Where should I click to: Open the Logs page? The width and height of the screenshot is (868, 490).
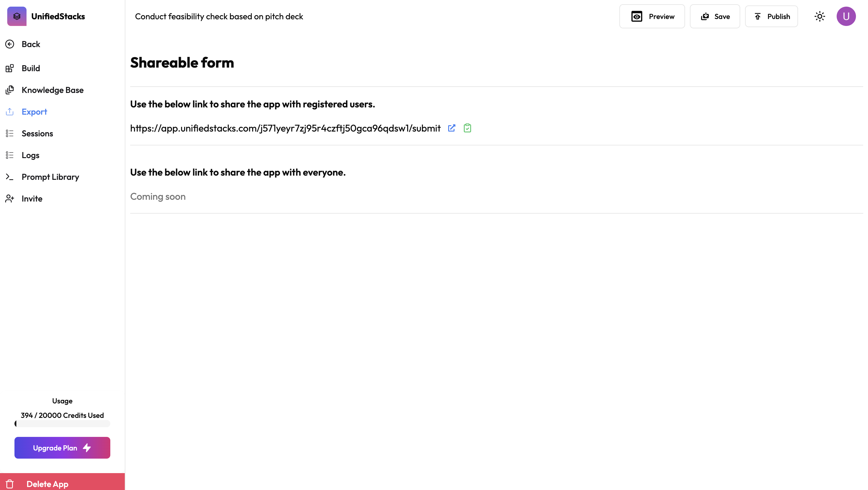tap(30, 155)
